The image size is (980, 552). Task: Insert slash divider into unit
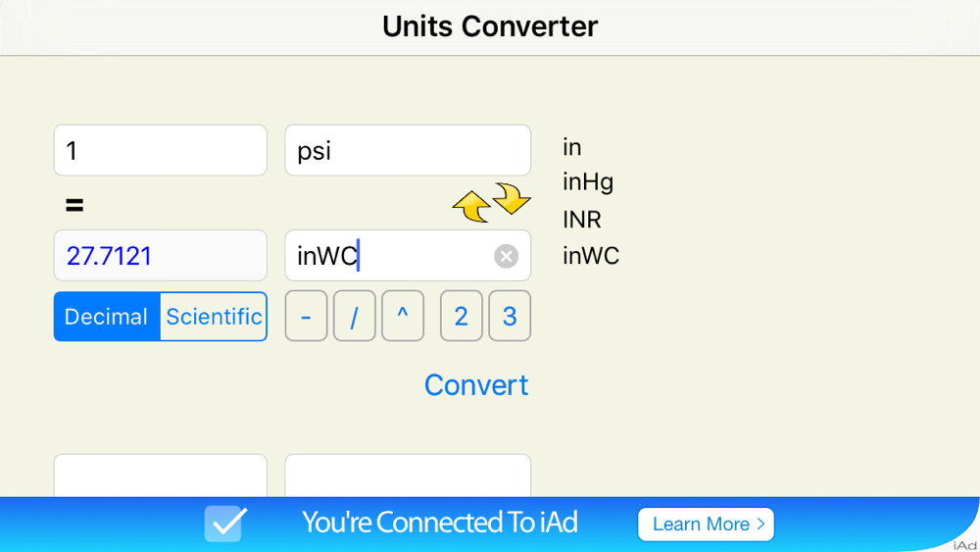coord(354,317)
